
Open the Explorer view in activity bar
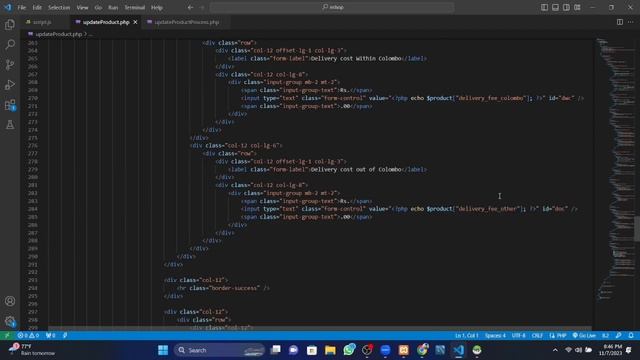(x=10, y=24)
